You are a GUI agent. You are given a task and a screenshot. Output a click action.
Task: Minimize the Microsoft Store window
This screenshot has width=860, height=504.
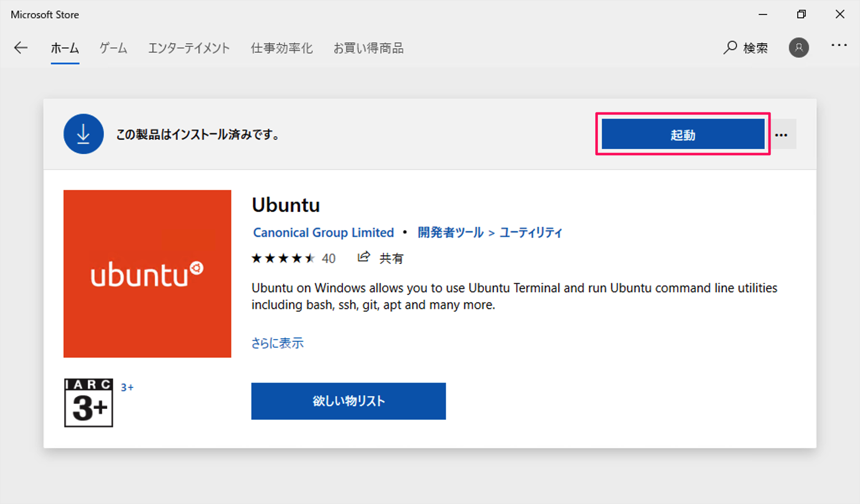(763, 14)
